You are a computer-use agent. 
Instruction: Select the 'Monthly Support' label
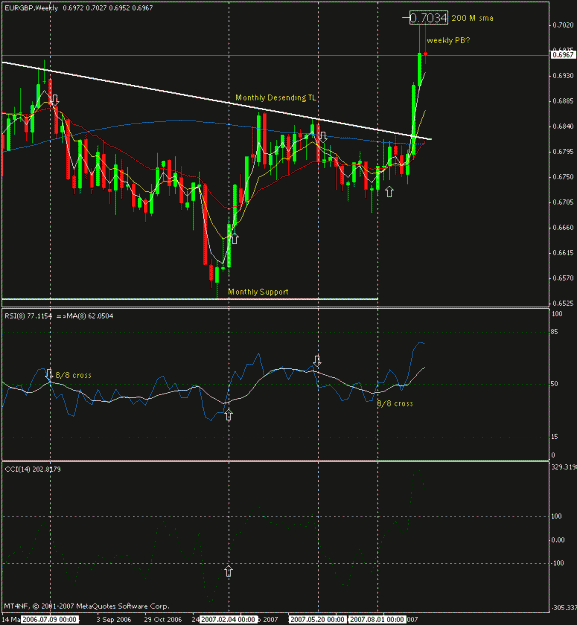[258, 292]
